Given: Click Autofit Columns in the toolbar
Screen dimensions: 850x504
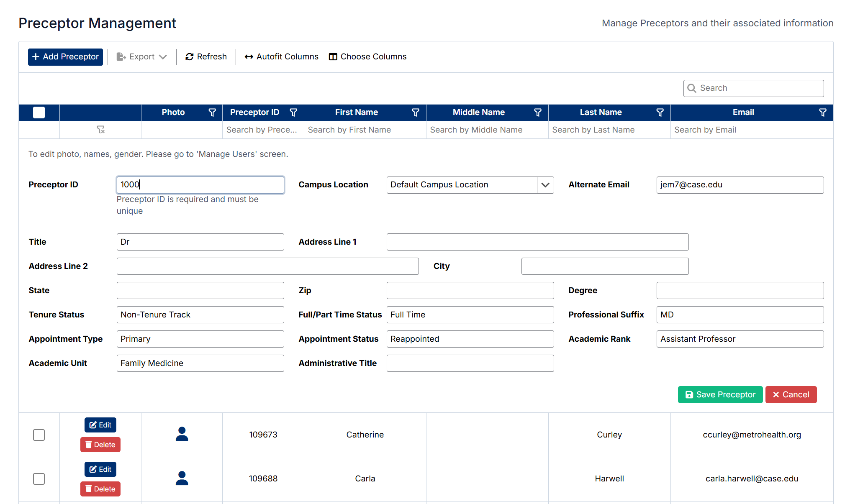Looking at the screenshot, I should pyautogui.click(x=281, y=57).
